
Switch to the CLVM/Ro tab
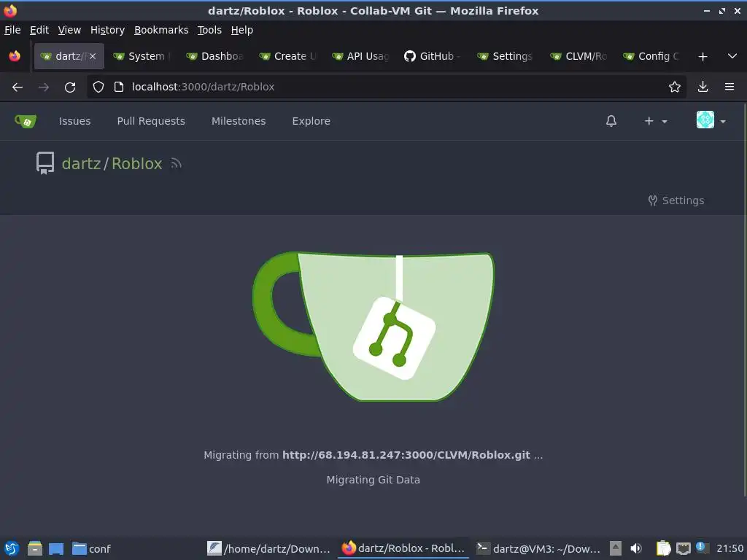(x=578, y=56)
